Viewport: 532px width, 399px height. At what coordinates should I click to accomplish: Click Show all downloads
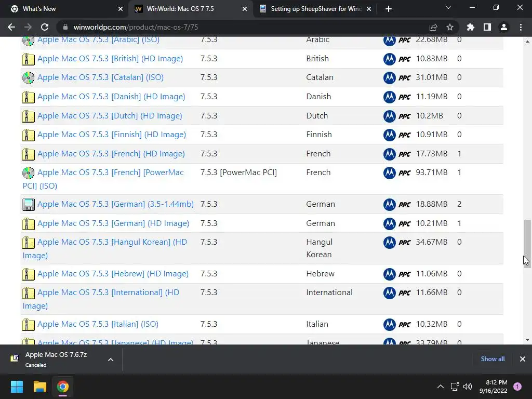(x=493, y=359)
